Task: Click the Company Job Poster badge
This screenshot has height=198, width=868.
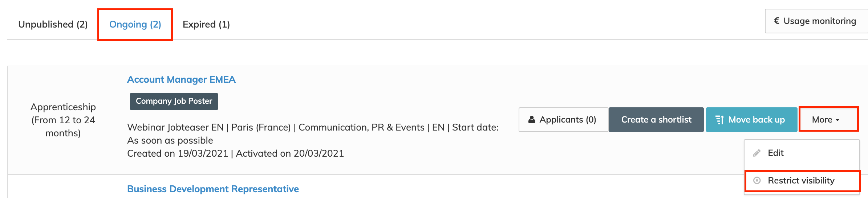Action: coord(174,101)
